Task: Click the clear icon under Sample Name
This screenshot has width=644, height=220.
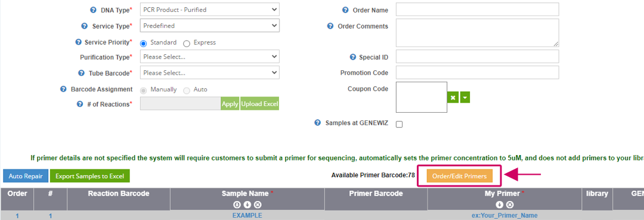Action: tap(258, 205)
